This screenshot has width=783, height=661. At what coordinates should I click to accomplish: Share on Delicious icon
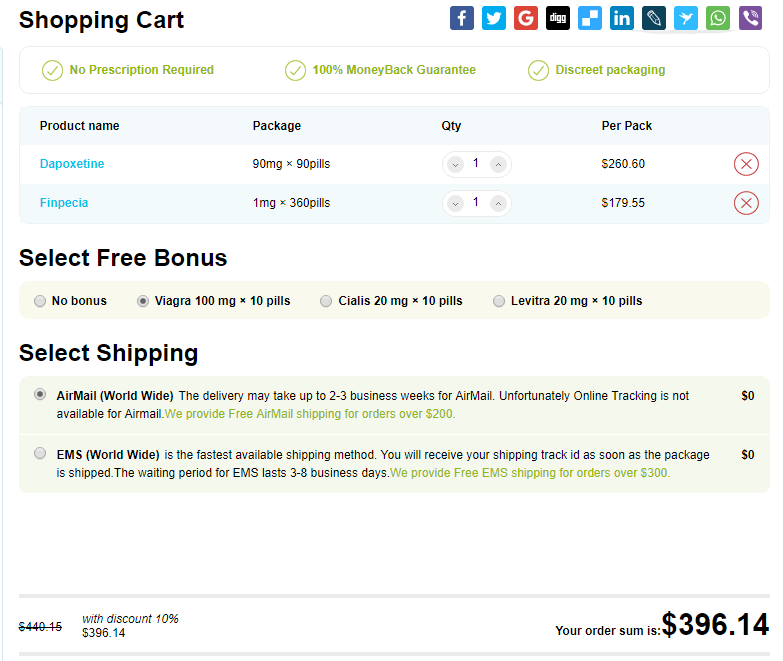[589, 18]
